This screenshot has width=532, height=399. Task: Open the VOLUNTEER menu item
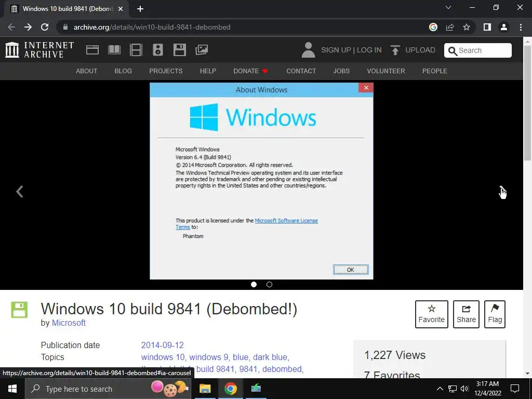click(386, 71)
